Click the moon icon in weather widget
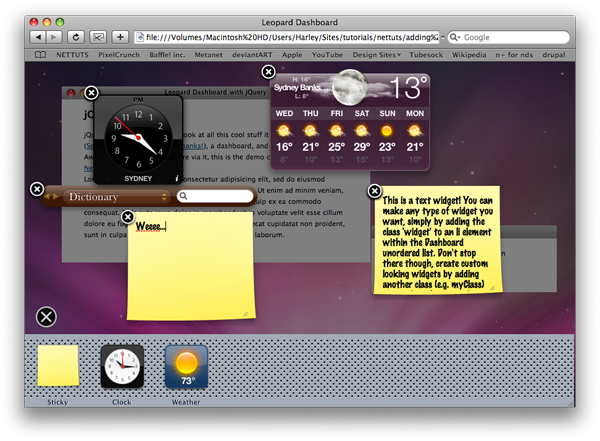600x441 pixels. pos(349,88)
